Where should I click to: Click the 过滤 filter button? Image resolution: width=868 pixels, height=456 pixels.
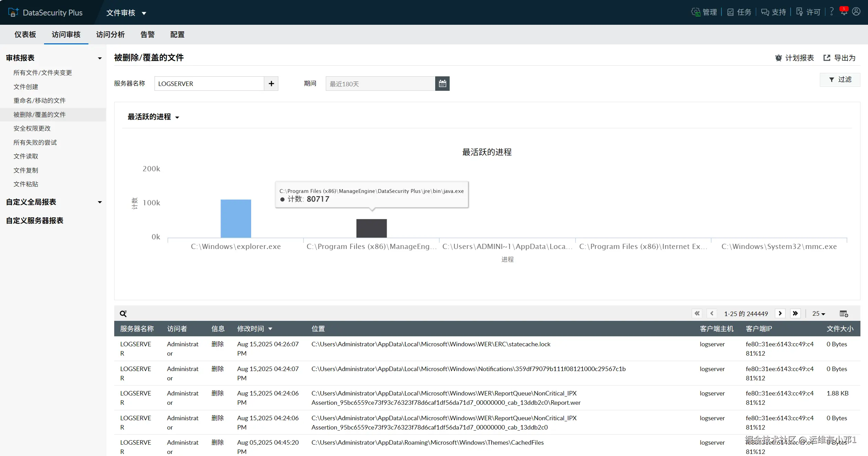point(840,79)
